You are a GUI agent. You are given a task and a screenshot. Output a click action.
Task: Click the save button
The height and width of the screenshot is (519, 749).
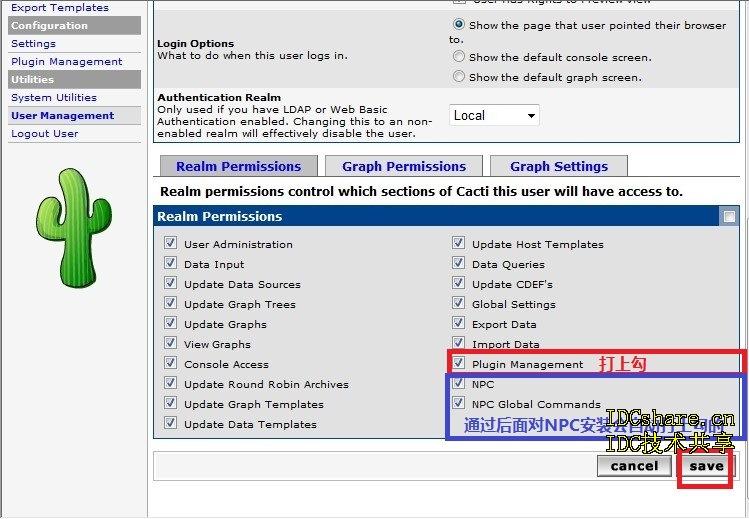[706, 466]
